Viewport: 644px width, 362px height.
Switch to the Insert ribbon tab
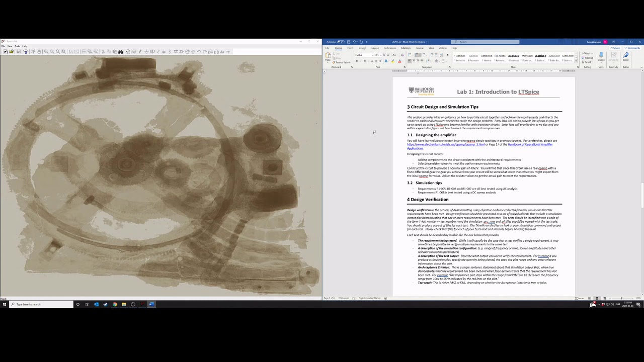coord(350,48)
